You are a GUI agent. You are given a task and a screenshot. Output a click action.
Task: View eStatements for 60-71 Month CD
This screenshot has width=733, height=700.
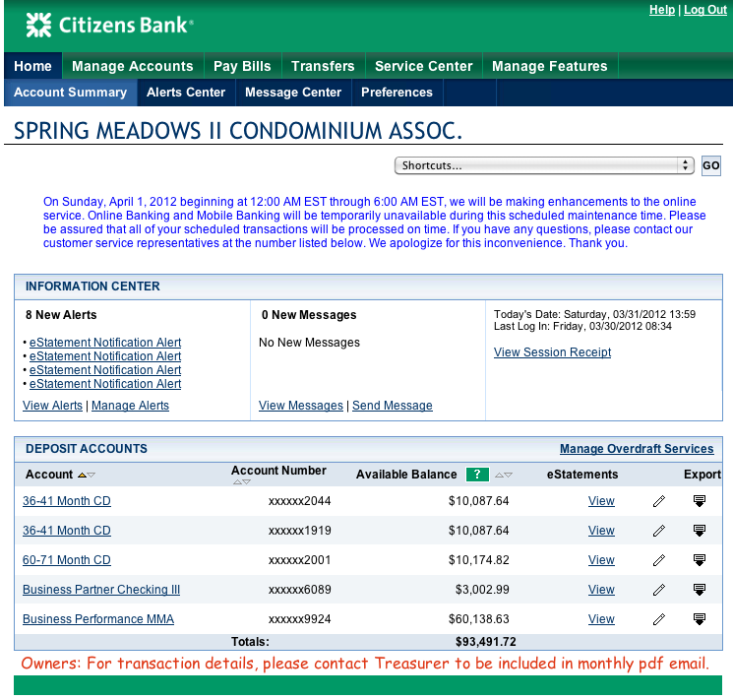[601, 560]
